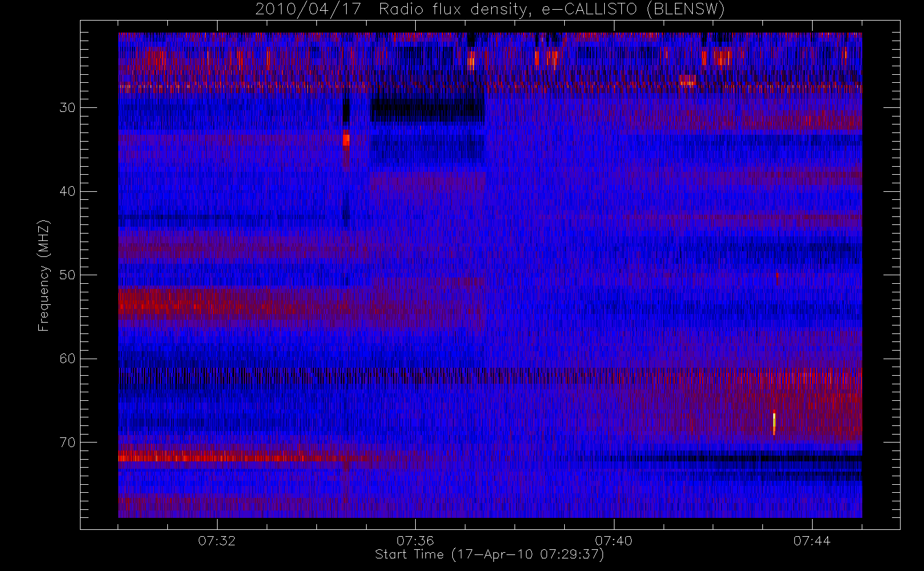This screenshot has height=571, width=924.
Task: Click the 07:44 time tick label
Action: pos(812,541)
